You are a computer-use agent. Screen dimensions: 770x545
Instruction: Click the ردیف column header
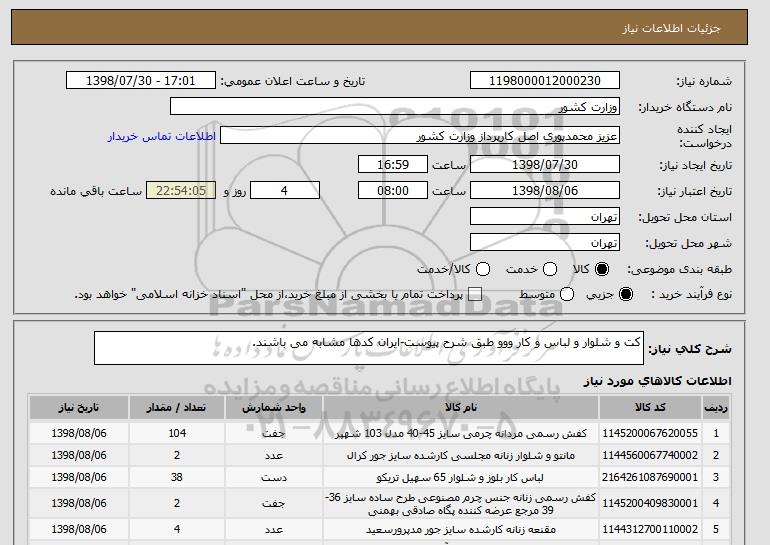[x=716, y=408]
